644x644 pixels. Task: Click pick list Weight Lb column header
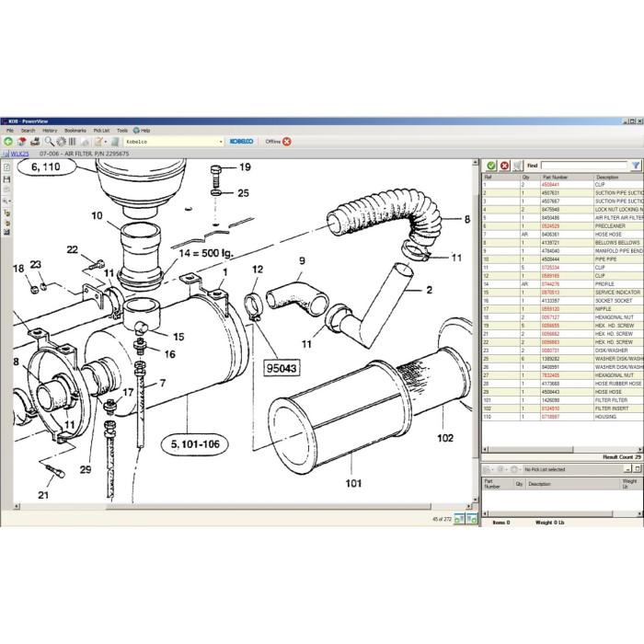click(x=629, y=483)
